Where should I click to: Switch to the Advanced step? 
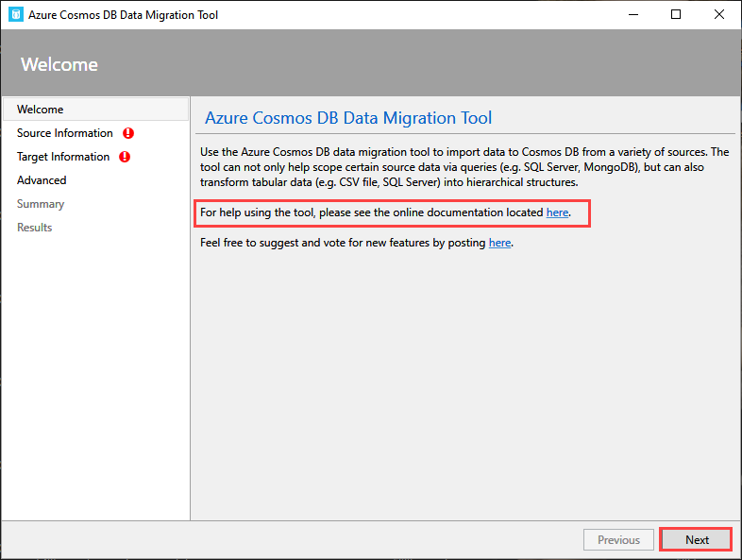(42, 180)
